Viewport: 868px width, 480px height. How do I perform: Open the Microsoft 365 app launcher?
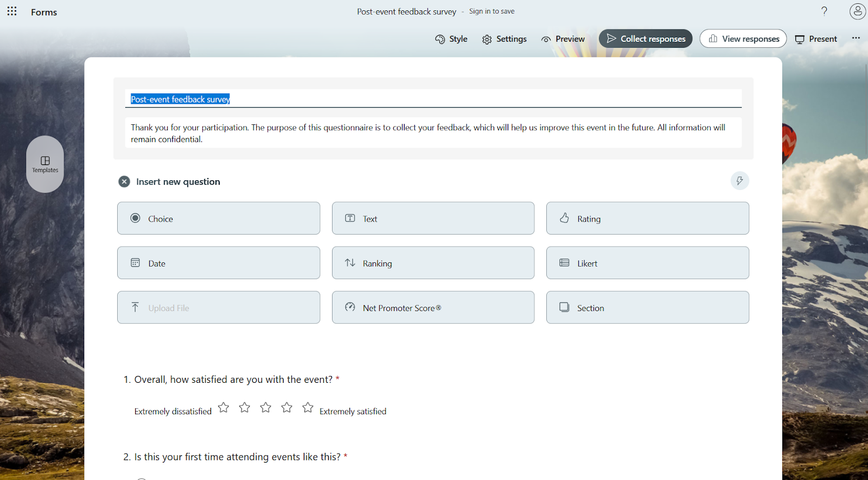click(x=11, y=11)
